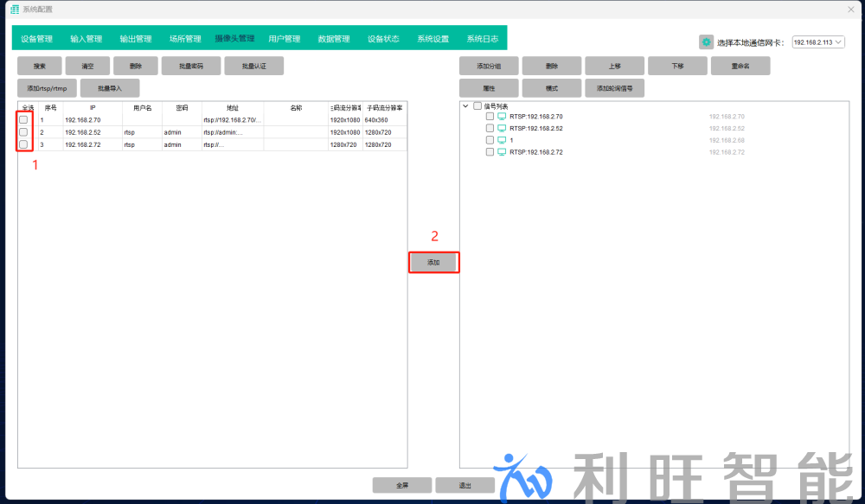Click the 清空 button
865x504 pixels.
pyautogui.click(x=87, y=67)
